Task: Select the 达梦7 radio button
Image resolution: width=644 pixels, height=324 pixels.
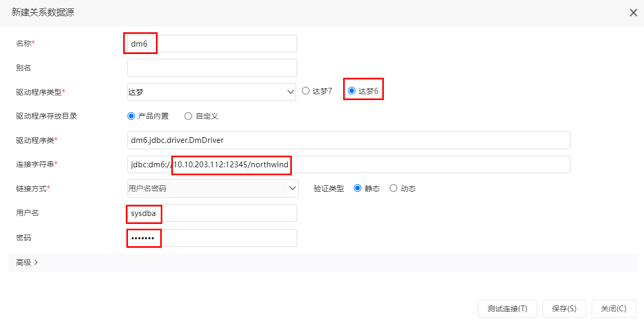Action: click(306, 91)
